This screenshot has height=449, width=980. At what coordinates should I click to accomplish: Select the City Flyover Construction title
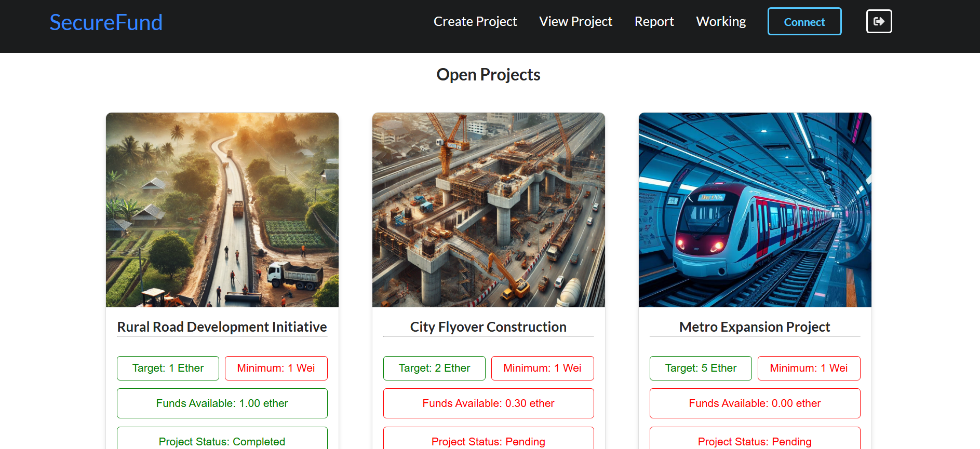coord(488,327)
